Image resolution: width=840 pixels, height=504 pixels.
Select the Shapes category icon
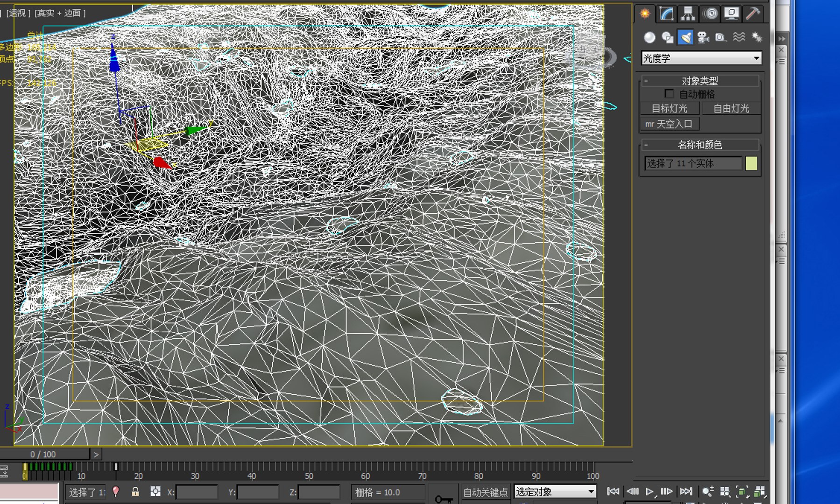tap(668, 37)
